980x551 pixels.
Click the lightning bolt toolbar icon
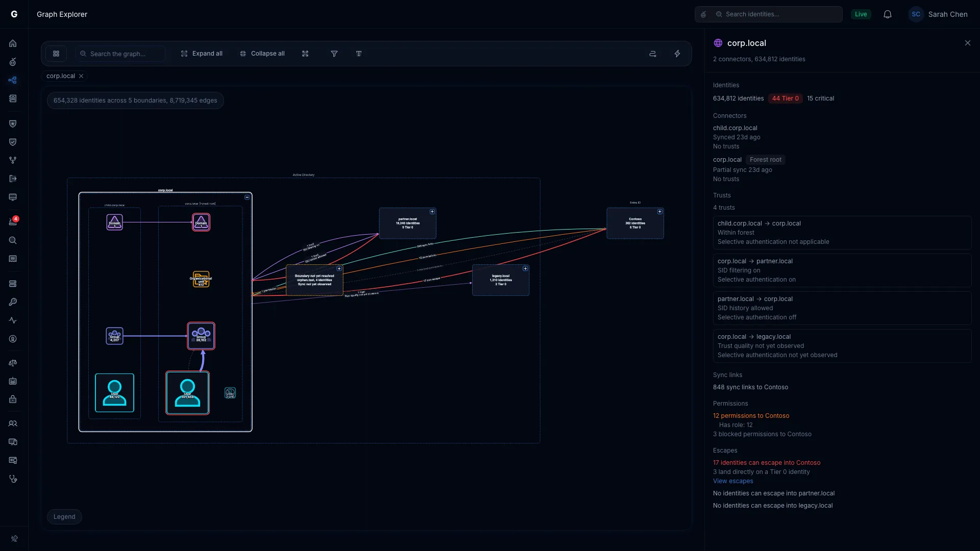pos(677,54)
